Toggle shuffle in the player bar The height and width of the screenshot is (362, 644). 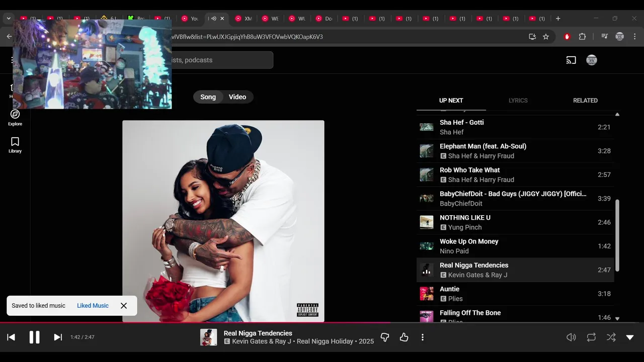611,337
